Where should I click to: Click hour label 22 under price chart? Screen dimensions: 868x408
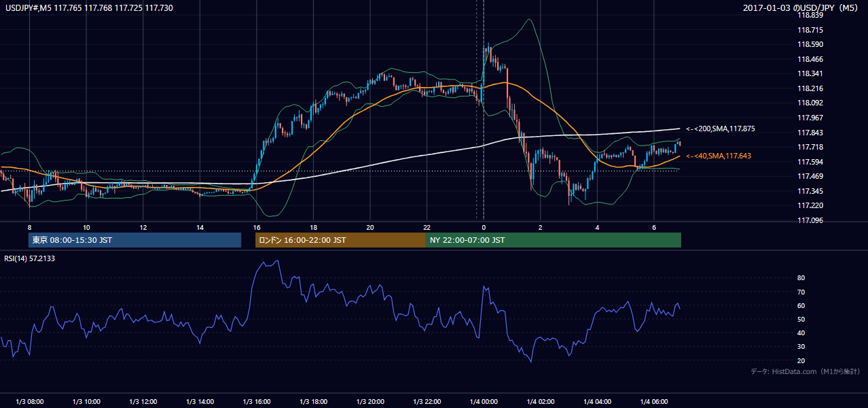(x=427, y=227)
